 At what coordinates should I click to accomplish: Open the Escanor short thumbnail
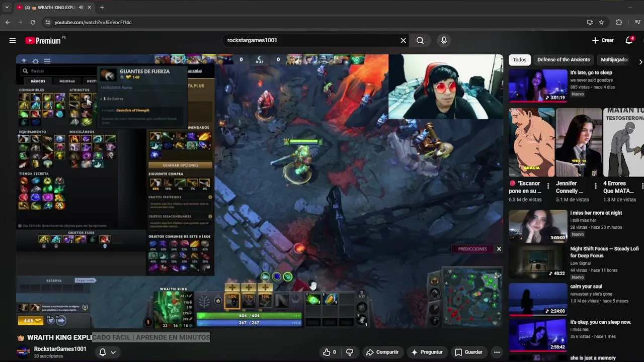pyautogui.click(x=531, y=142)
